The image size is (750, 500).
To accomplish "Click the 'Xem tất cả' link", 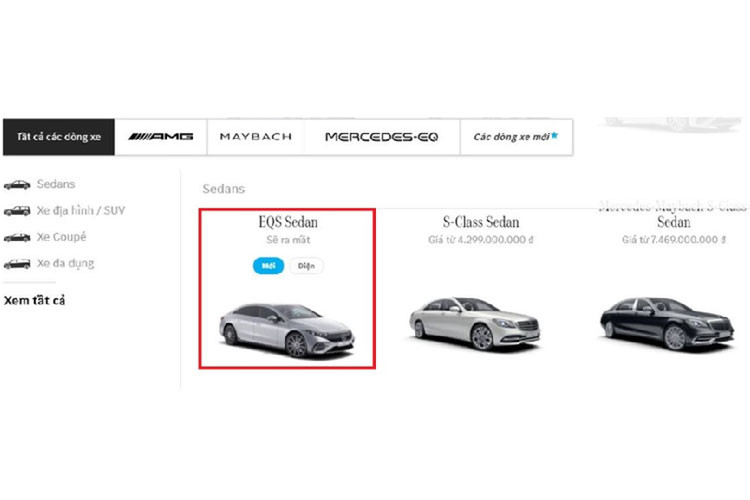I will [x=35, y=300].
